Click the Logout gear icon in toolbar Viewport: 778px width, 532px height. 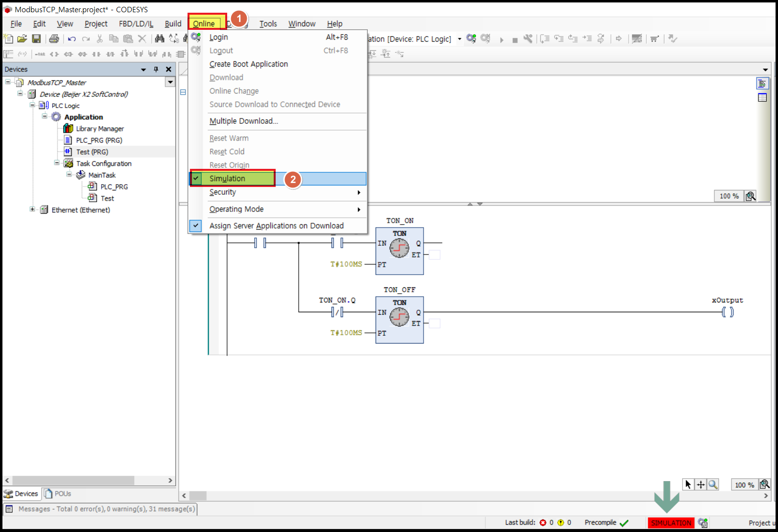click(486, 39)
